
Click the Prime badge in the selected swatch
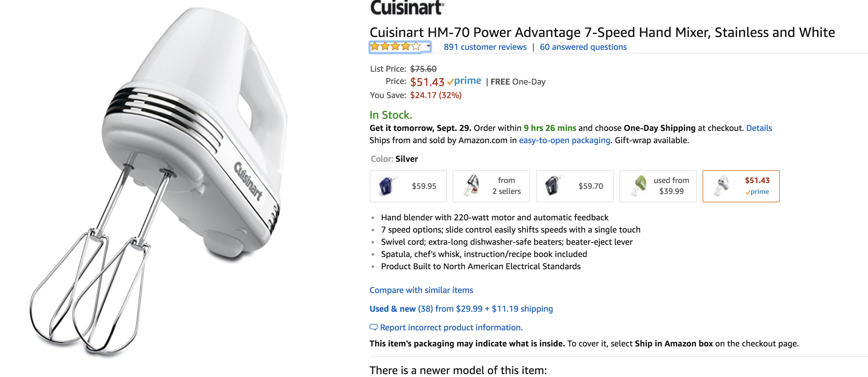(757, 192)
